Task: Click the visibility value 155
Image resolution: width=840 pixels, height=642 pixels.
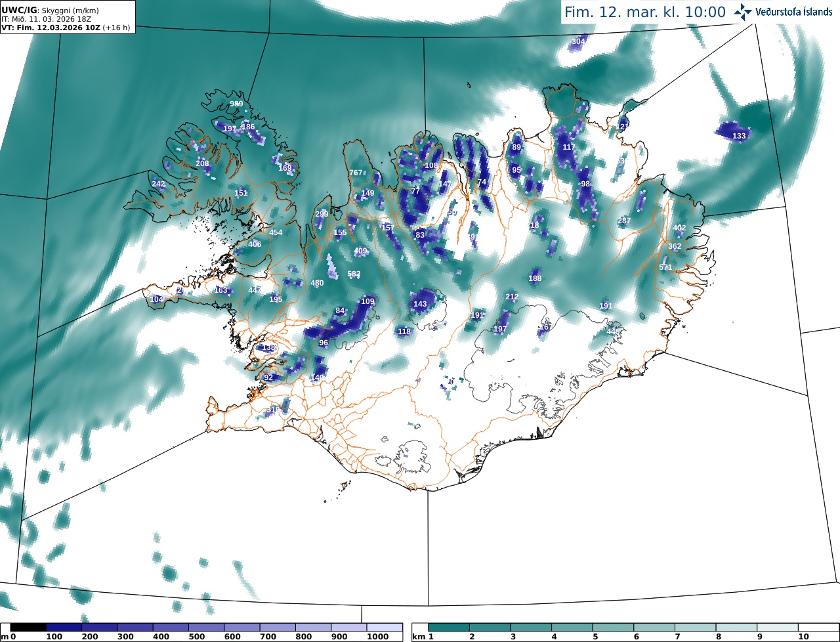Action: pos(340,232)
